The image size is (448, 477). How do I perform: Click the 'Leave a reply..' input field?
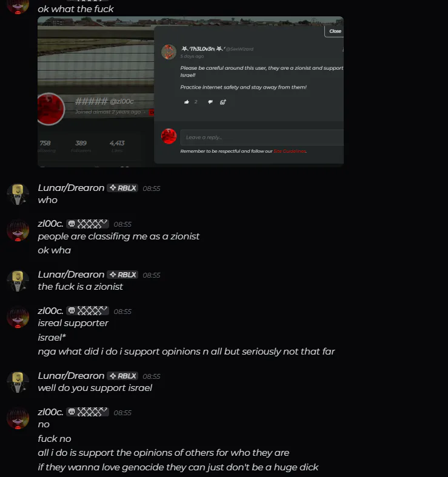click(262, 137)
